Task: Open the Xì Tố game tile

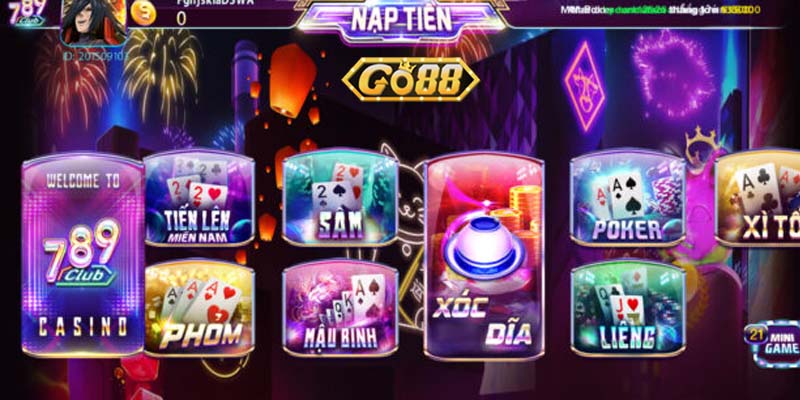Action: tap(758, 198)
